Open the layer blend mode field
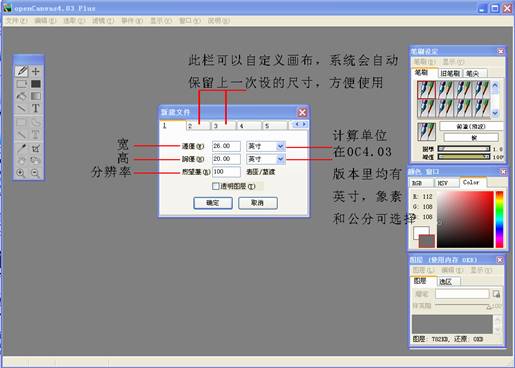 click(x=462, y=294)
